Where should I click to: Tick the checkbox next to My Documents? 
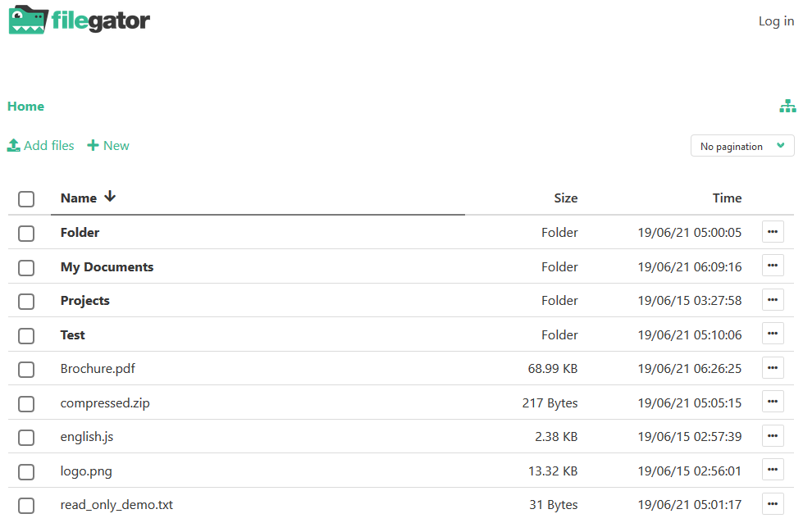26,267
